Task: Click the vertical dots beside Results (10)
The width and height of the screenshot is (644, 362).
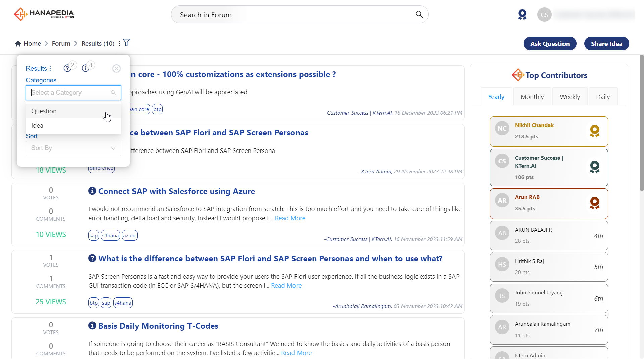Action: [x=119, y=43]
